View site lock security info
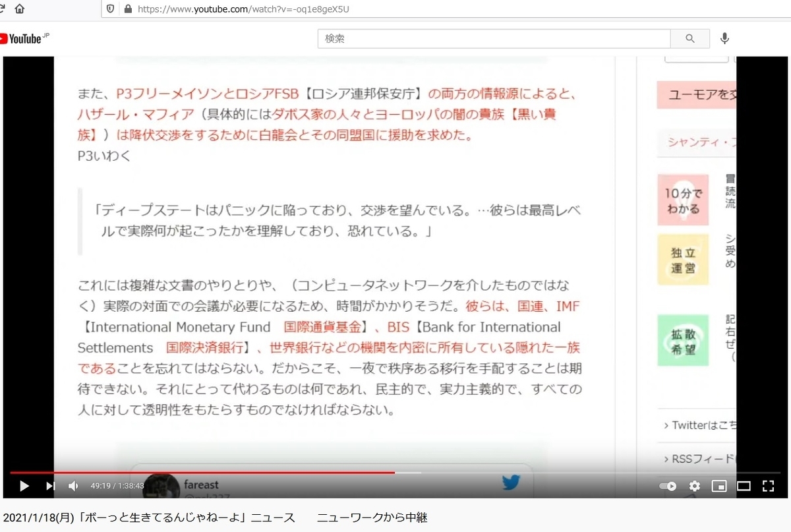The width and height of the screenshot is (791, 532). point(127,9)
